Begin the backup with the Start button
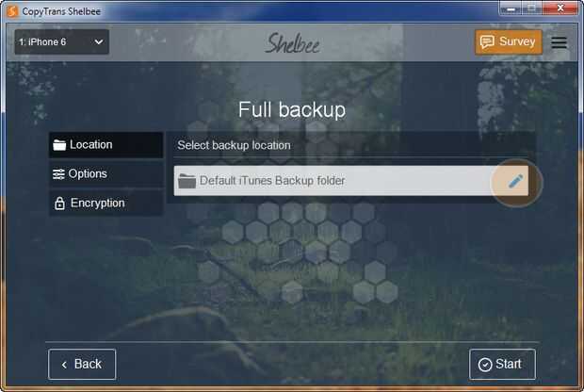 (x=502, y=364)
